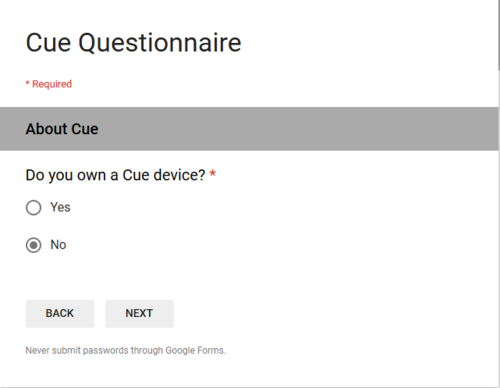The image size is (500, 388).
Task: Click the About Cue section heading
Action: (62, 129)
